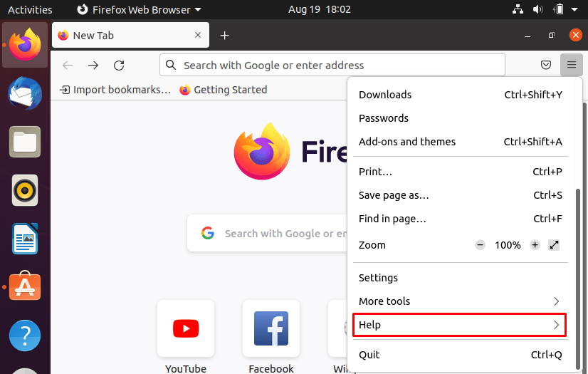This screenshot has width=588, height=374.
Task: Open Firefox Web Browser app menu
Action: [139, 10]
